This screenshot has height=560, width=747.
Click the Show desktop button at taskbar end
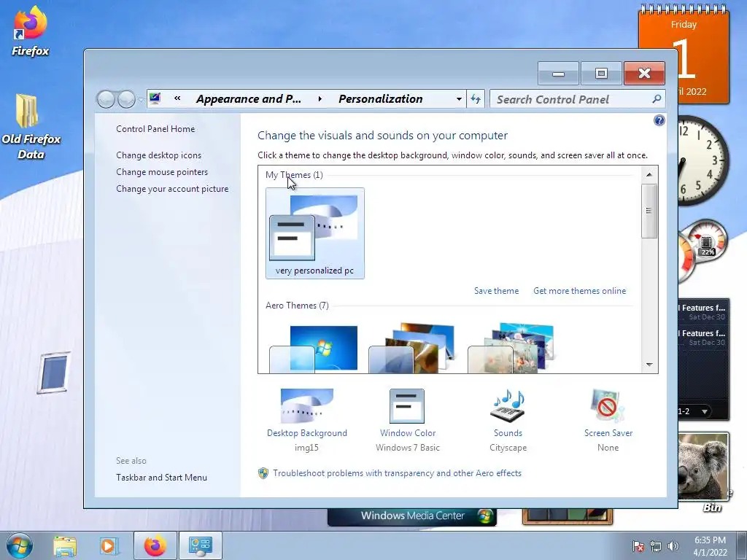coord(741,545)
